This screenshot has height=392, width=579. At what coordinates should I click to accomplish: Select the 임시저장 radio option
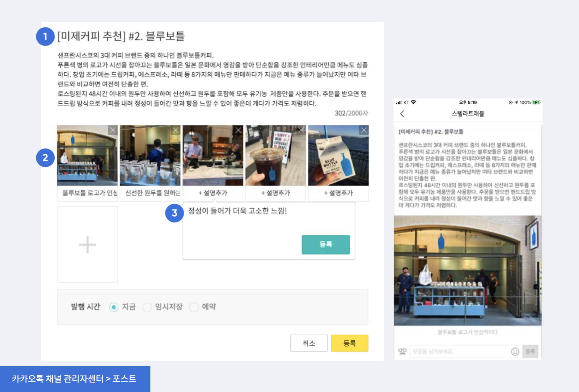pyautogui.click(x=147, y=307)
